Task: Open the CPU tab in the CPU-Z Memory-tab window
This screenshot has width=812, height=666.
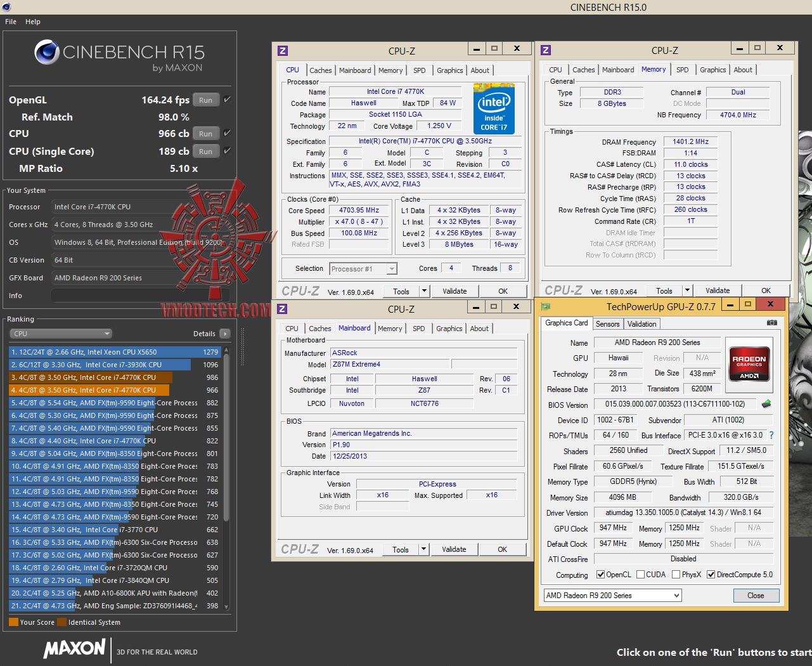Action: pos(556,70)
